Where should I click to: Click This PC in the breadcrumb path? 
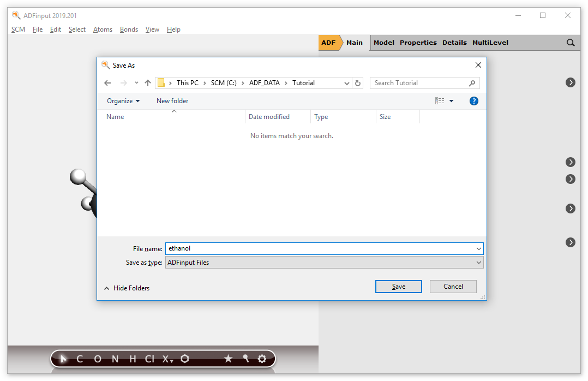[188, 83]
